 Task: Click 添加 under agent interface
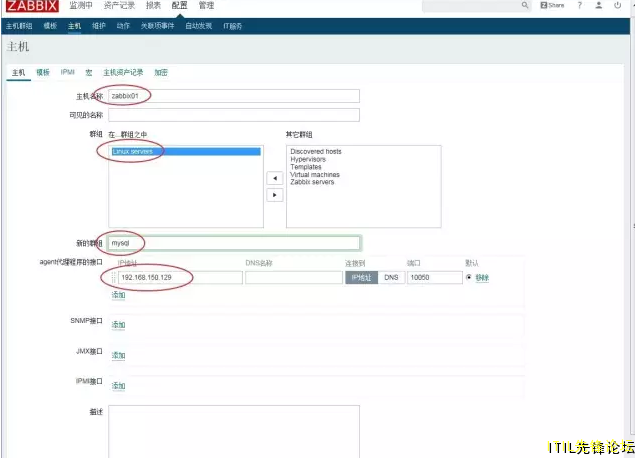(x=118, y=295)
